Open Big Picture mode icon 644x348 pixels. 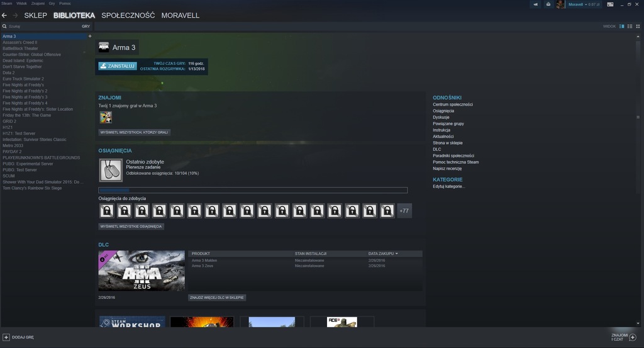pyautogui.click(x=610, y=4)
